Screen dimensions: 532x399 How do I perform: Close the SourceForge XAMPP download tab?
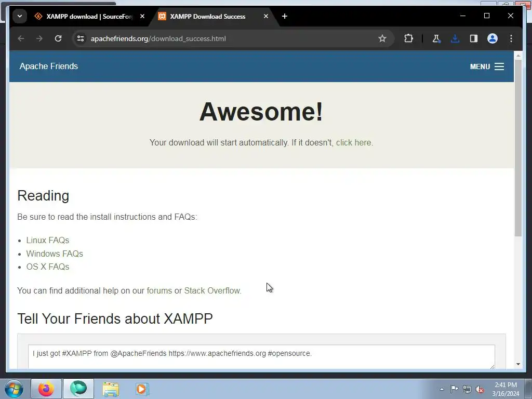coord(142,16)
